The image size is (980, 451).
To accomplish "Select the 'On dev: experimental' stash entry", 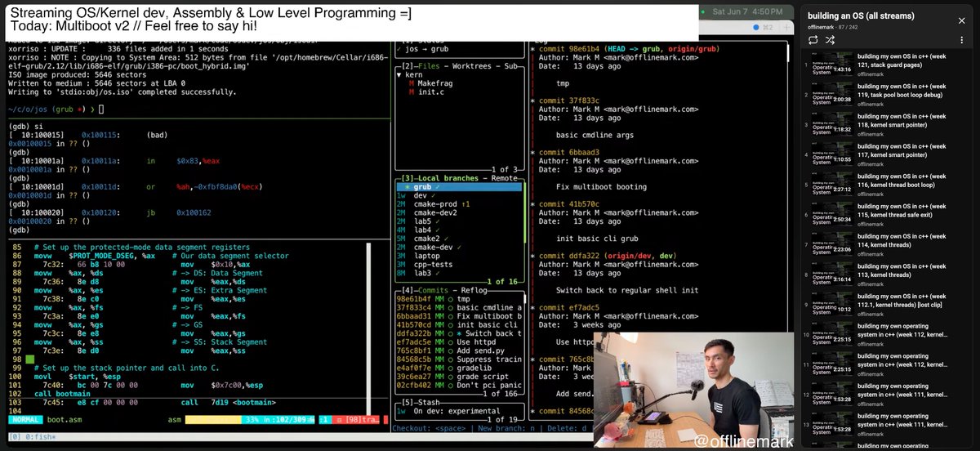I will coord(458,411).
